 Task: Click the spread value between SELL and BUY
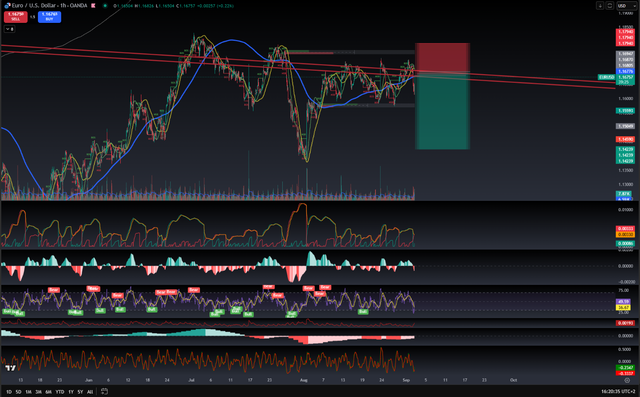[x=33, y=17]
